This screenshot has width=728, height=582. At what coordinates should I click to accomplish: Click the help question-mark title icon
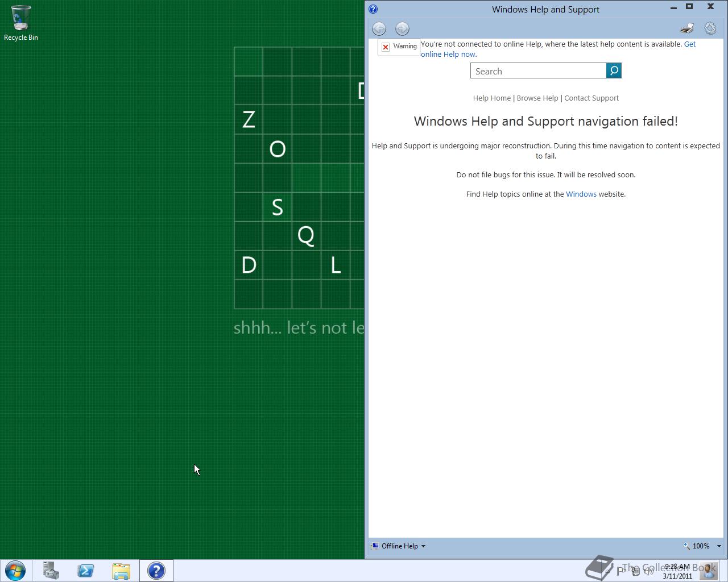point(373,9)
